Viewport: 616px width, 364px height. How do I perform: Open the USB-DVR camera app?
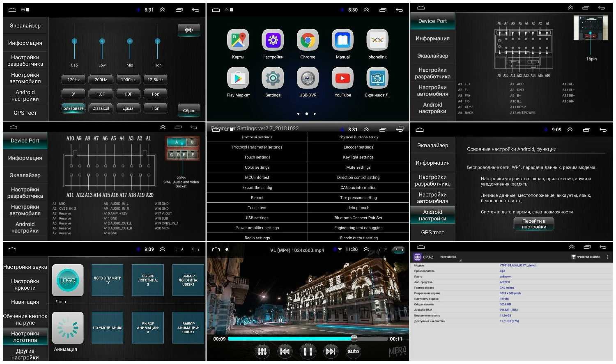pyautogui.click(x=307, y=78)
